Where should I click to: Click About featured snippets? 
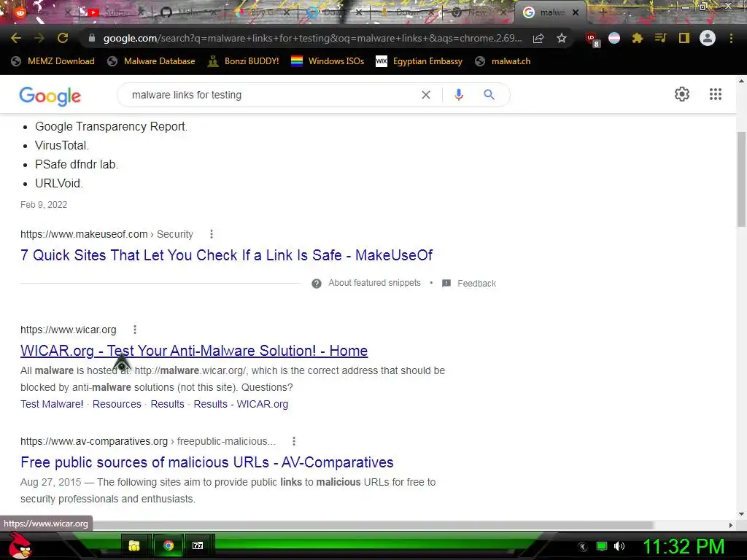pyautogui.click(x=374, y=283)
